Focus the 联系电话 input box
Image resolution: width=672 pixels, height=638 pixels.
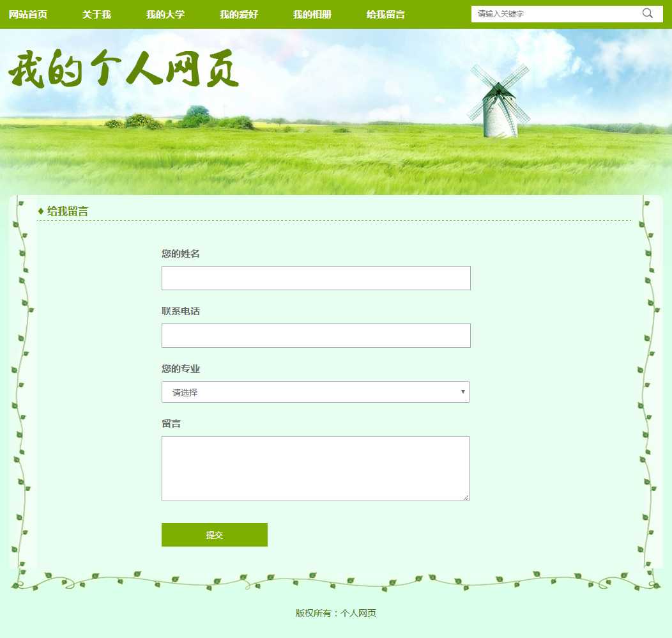[x=316, y=336]
